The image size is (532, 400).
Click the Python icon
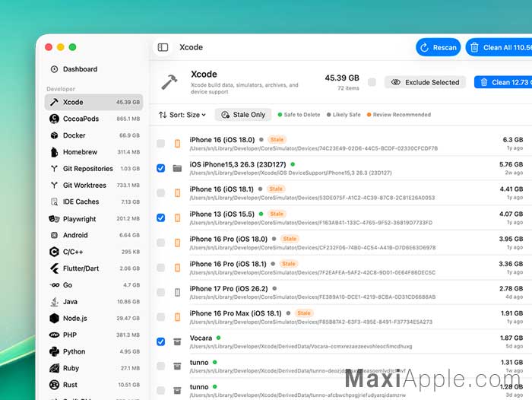pyautogui.click(x=54, y=351)
